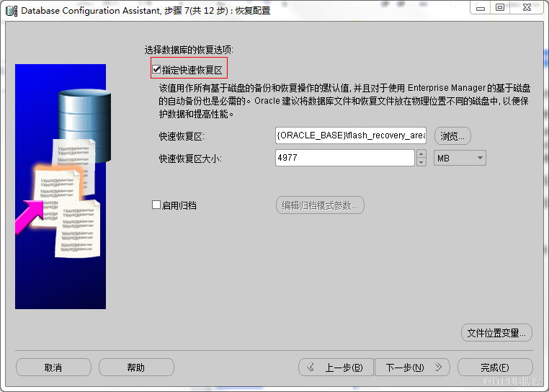Image resolution: width=549 pixels, height=392 pixels.
Task: Open the MB unit dropdown
Action: pyautogui.click(x=460, y=158)
